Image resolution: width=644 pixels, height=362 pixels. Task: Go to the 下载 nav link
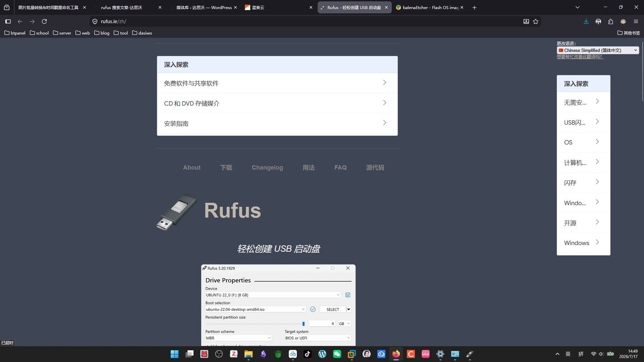tap(226, 168)
